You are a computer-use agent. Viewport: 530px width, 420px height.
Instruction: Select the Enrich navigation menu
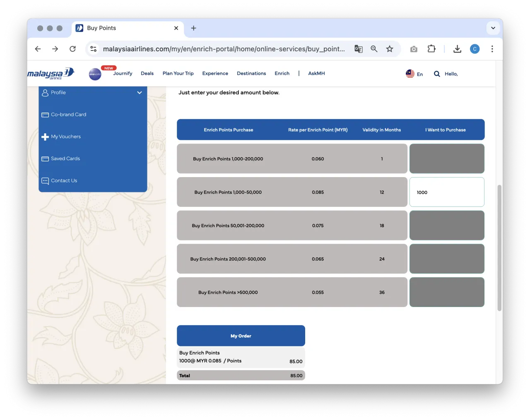(x=282, y=74)
